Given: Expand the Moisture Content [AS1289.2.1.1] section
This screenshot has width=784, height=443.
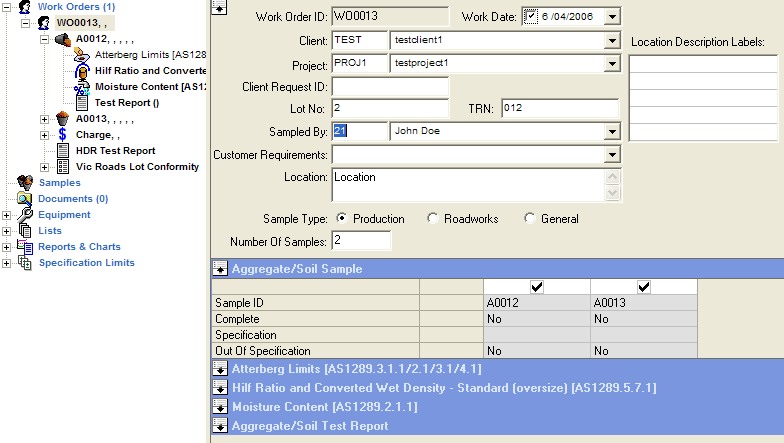Looking at the screenshot, I should click(x=220, y=408).
